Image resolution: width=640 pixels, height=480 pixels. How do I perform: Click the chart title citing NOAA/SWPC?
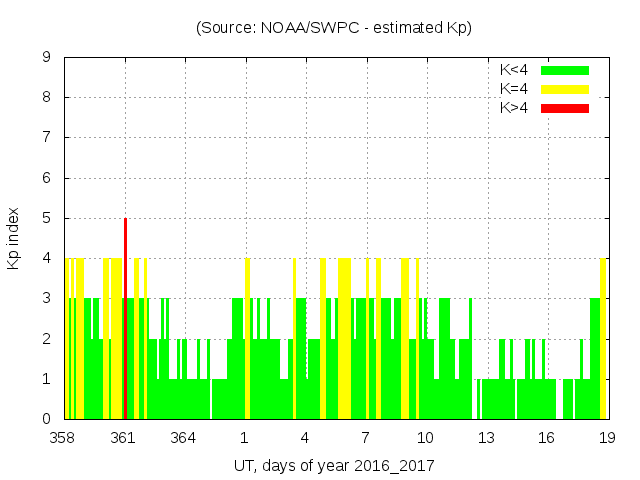(334, 28)
